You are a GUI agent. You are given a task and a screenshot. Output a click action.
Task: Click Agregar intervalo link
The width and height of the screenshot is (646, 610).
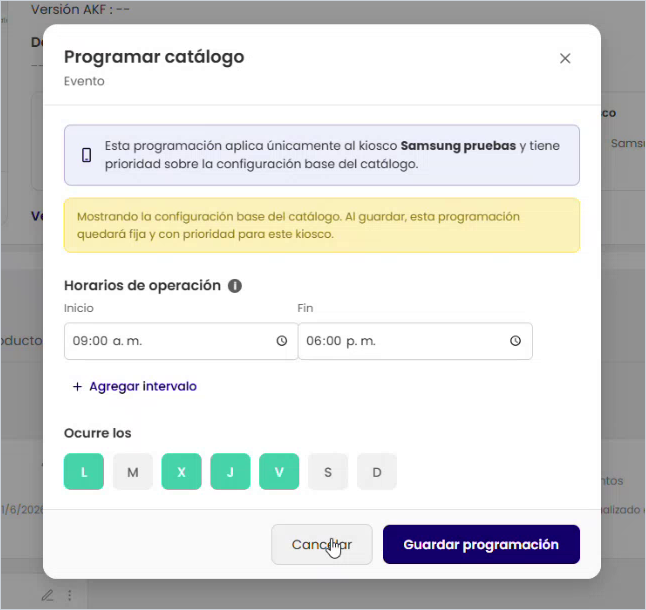[143, 386]
